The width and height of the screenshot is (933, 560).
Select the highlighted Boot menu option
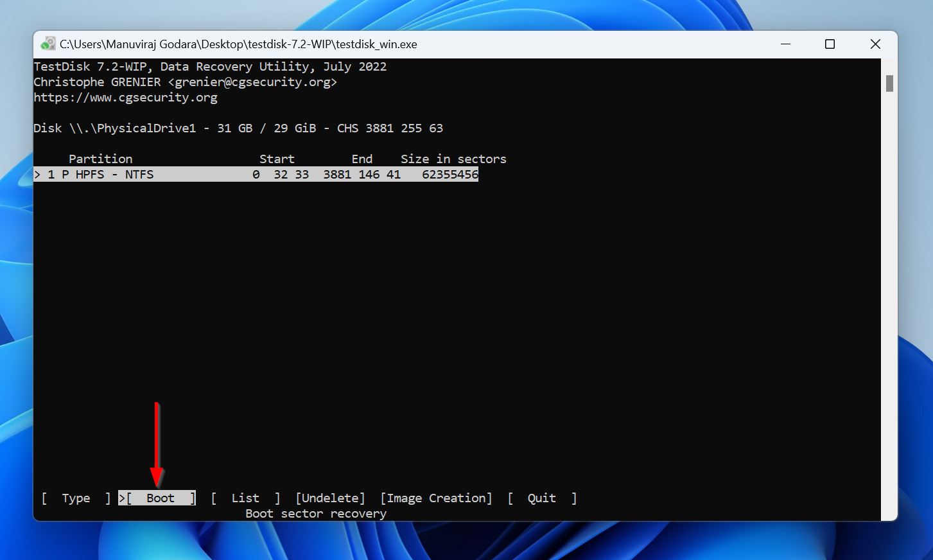tap(157, 498)
